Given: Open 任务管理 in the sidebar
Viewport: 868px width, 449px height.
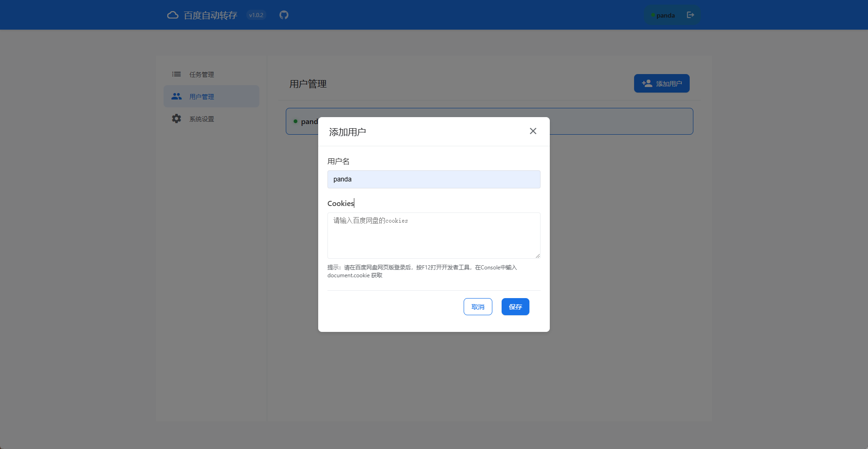Looking at the screenshot, I should (x=211, y=74).
